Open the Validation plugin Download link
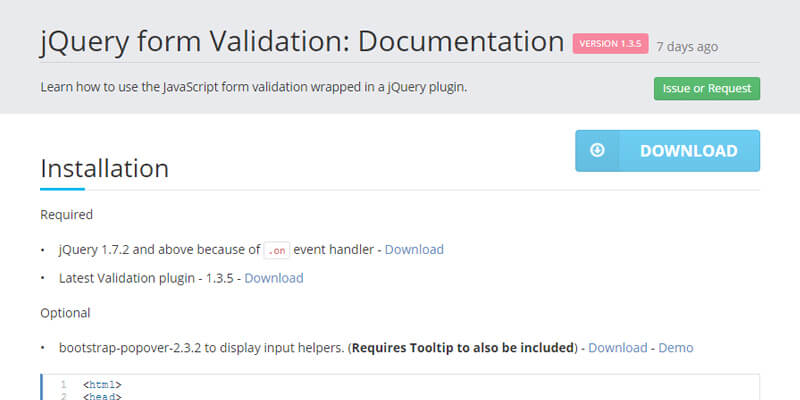 click(274, 278)
